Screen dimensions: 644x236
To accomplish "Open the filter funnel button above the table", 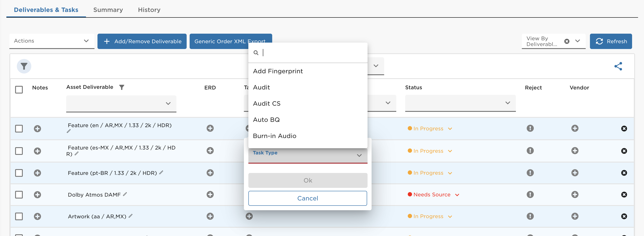I will (x=24, y=66).
